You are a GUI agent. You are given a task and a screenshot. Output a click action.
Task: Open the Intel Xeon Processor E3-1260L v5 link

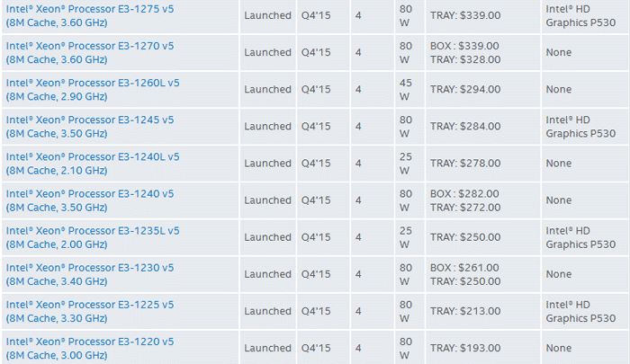pyautogui.click(x=93, y=90)
